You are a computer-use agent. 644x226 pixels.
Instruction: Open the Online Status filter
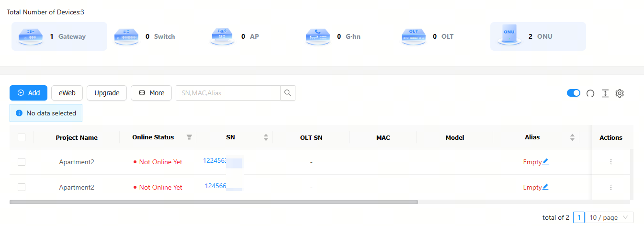pos(189,137)
